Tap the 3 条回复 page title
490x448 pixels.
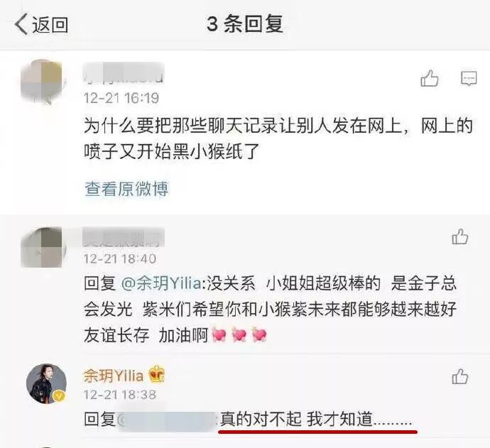click(245, 24)
